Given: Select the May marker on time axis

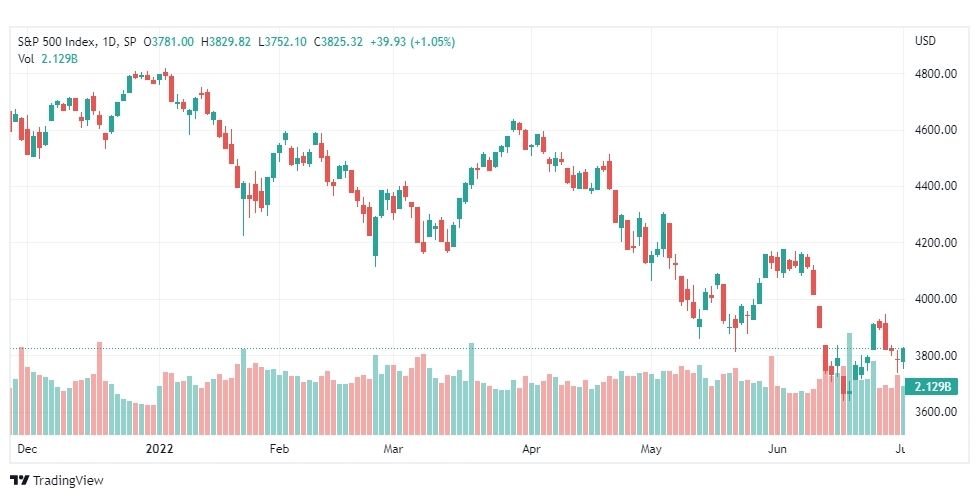Looking at the screenshot, I should 652,450.
